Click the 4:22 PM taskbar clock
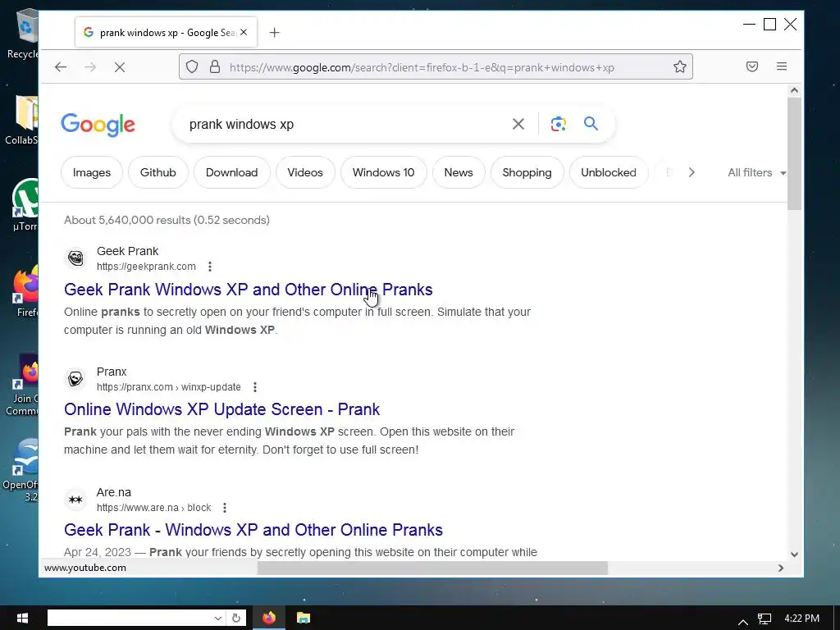Image resolution: width=840 pixels, height=630 pixels. coord(802,619)
